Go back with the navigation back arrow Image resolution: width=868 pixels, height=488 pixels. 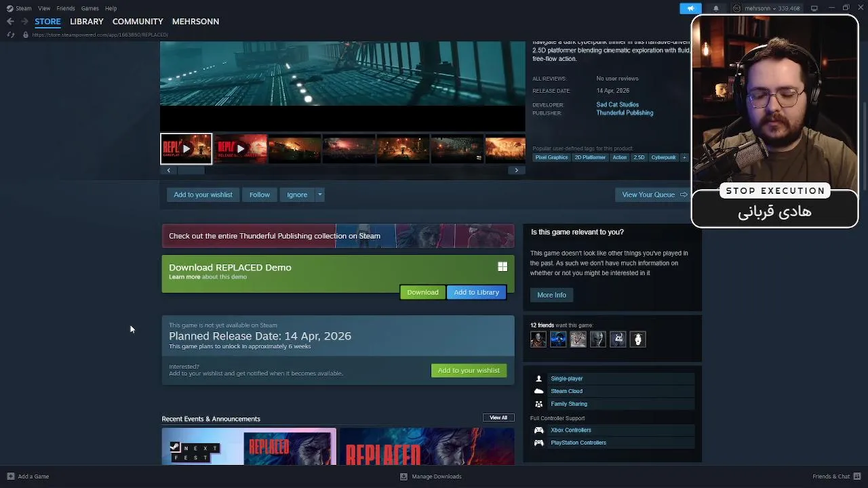point(10,22)
